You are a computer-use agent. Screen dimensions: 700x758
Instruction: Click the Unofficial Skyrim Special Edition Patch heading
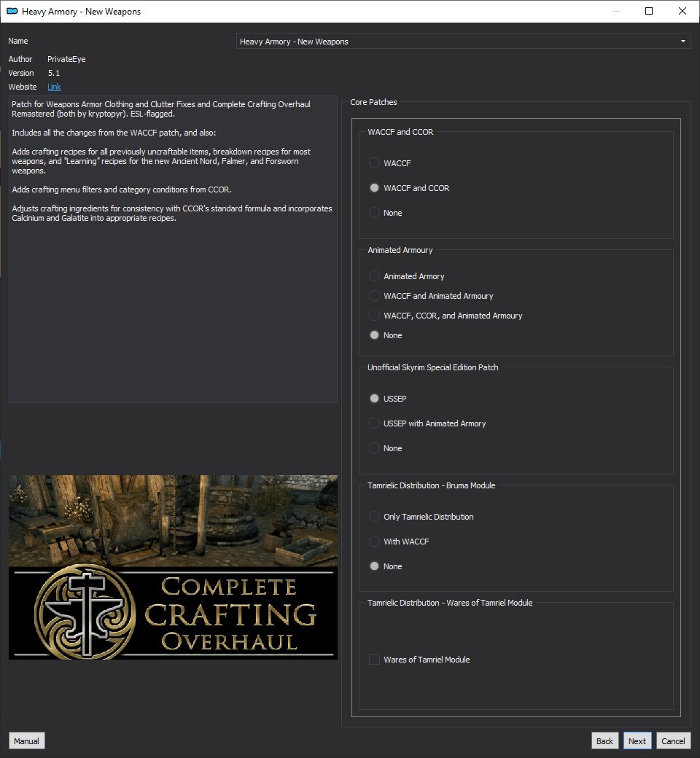click(432, 367)
